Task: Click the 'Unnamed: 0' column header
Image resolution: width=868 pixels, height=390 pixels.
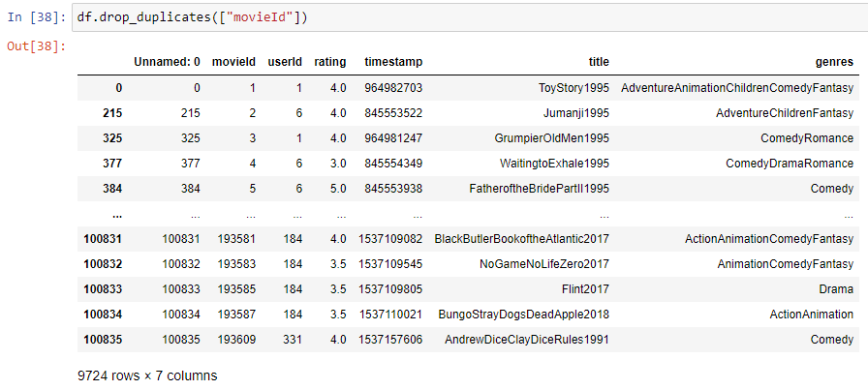Action: click(167, 62)
